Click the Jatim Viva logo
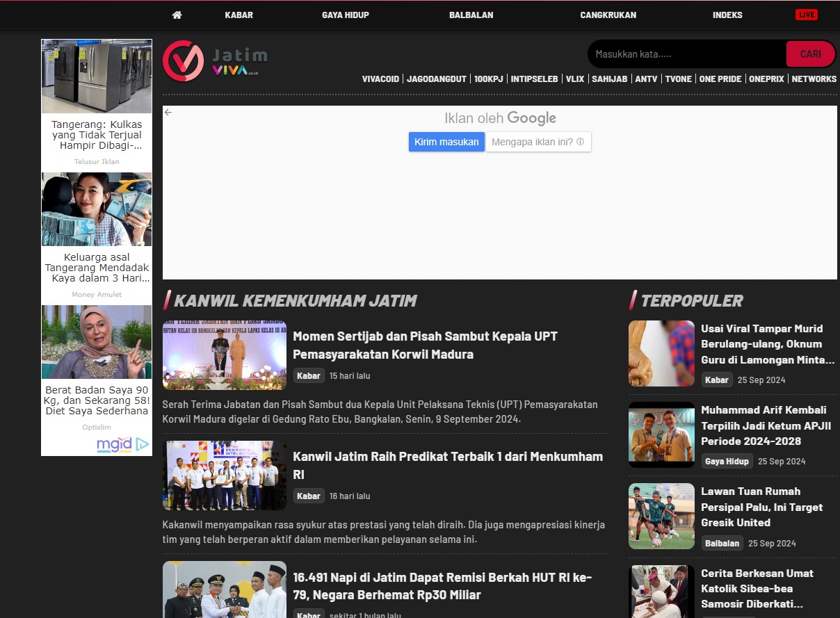 (215, 61)
